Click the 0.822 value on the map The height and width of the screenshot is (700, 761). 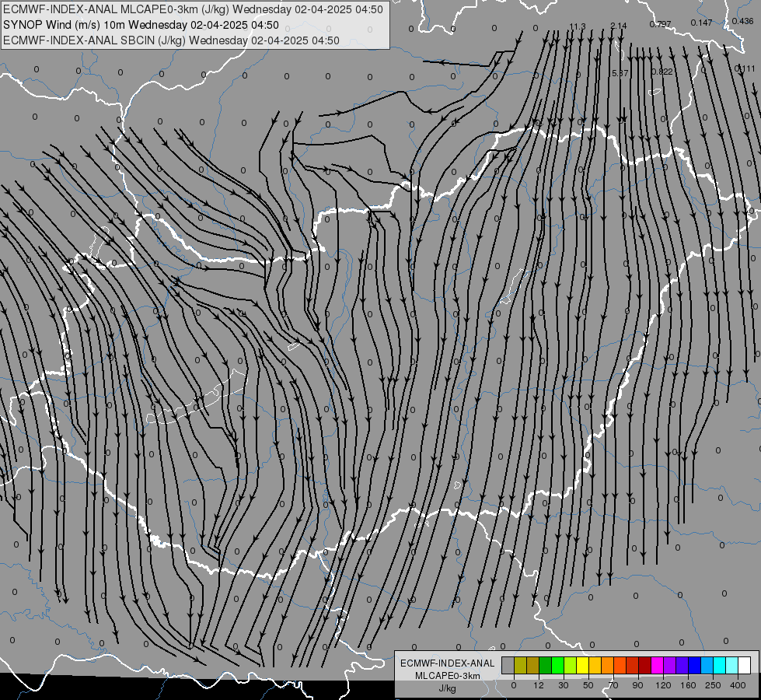(662, 72)
